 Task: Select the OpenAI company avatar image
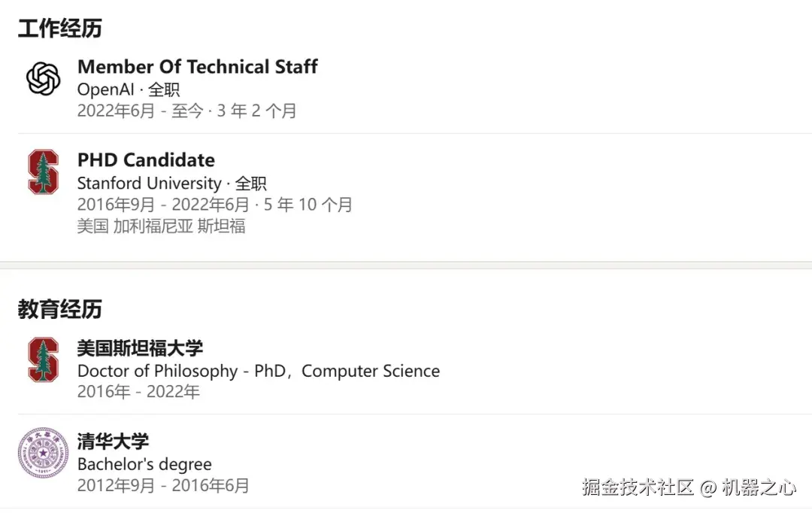[43, 77]
